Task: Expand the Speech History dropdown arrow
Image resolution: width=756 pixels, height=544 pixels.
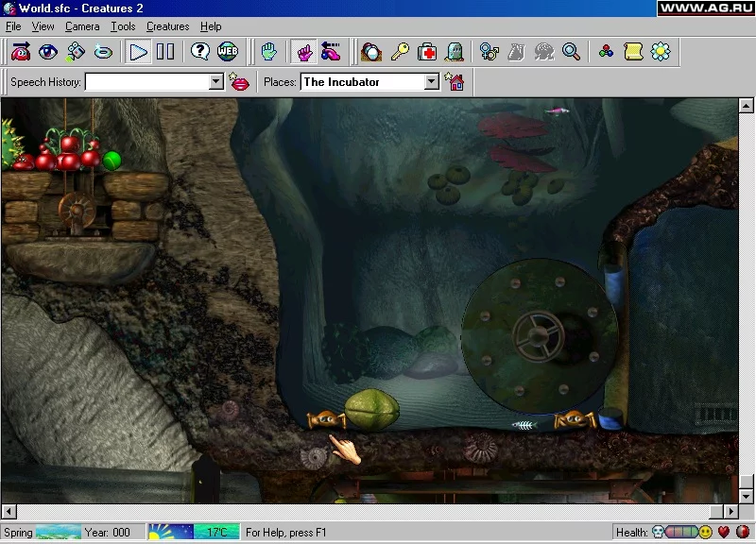Action: (216, 82)
